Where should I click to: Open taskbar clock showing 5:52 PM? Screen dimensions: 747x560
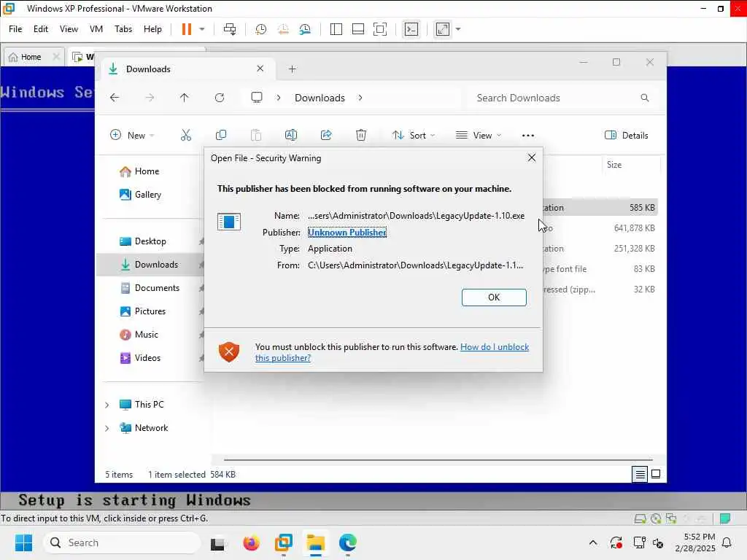click(695, 542)
